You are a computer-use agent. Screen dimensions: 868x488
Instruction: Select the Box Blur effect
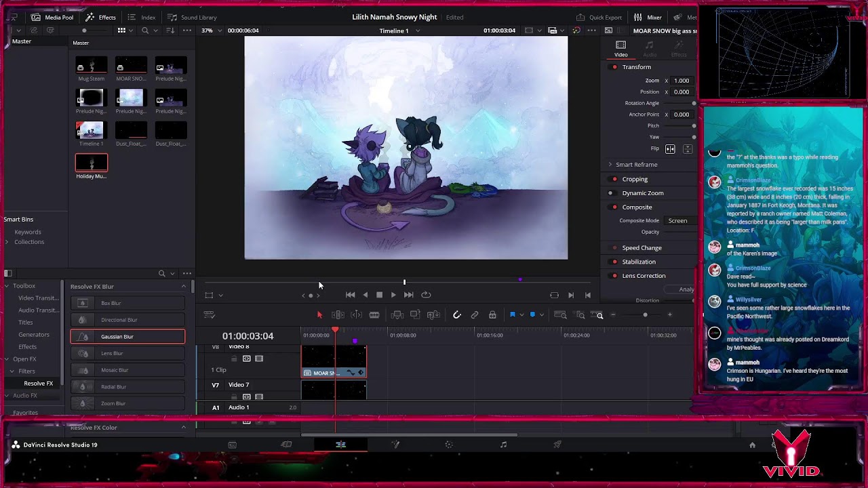point(127,303)
